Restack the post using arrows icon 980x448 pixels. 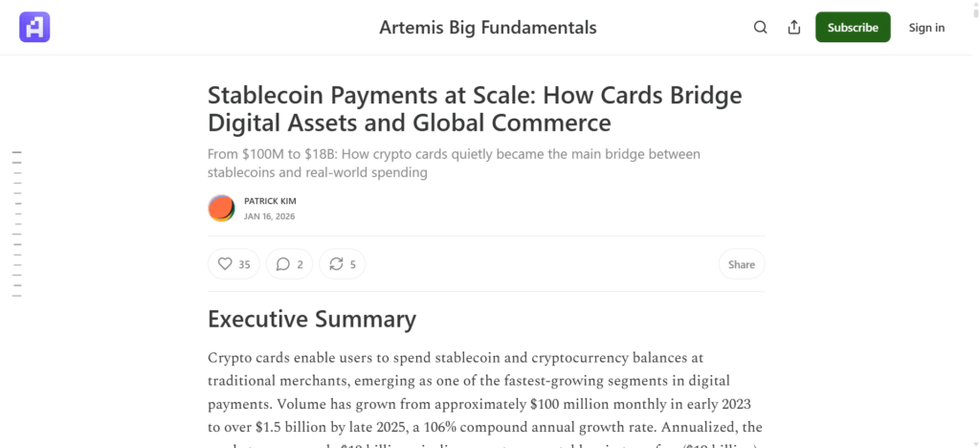(x=336, y=264)
